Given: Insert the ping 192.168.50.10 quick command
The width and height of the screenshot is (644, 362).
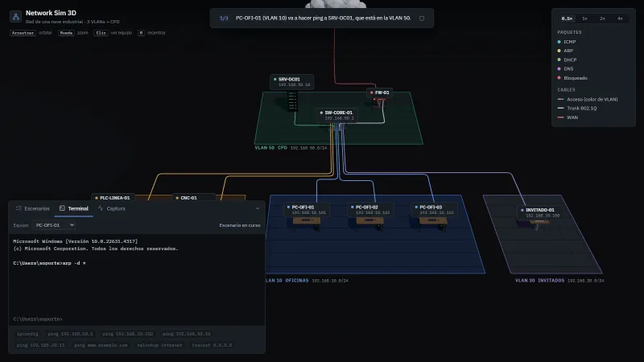Looking at the screenshot, I should tap(187, 334).
